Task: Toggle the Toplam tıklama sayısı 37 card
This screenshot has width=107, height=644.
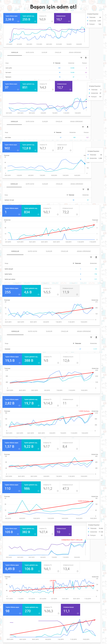Action: tap(11, 86)
